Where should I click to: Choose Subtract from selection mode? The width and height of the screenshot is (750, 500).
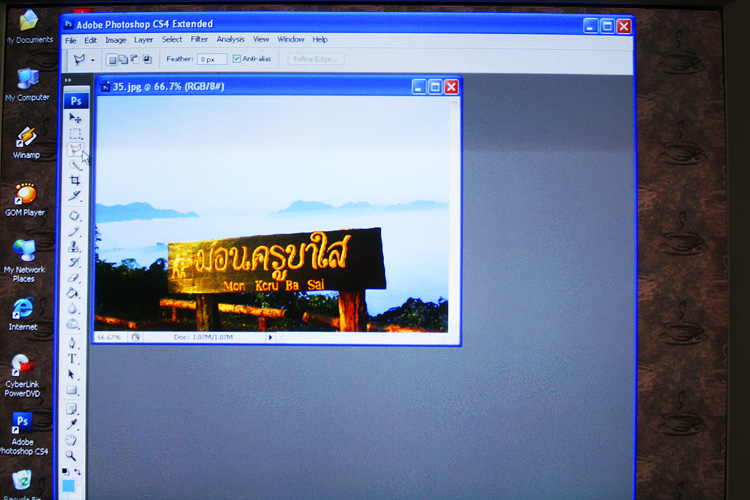click(x=135, y=59)
